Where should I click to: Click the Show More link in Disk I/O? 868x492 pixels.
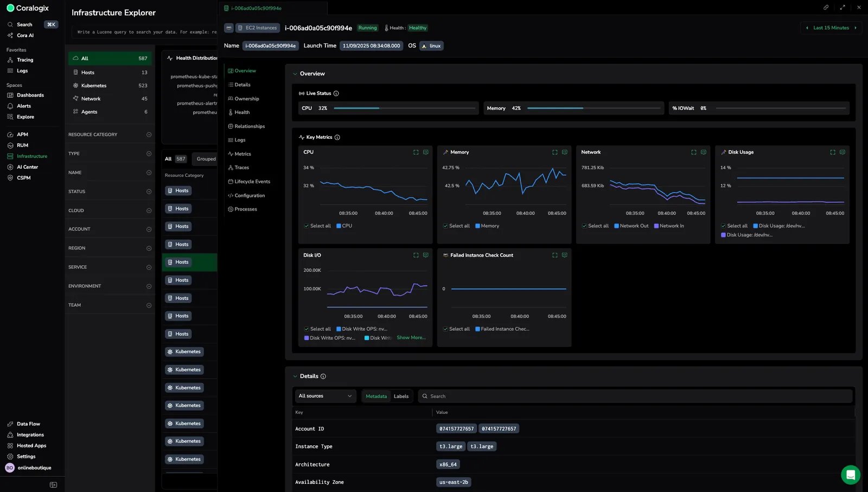point(411,337)
